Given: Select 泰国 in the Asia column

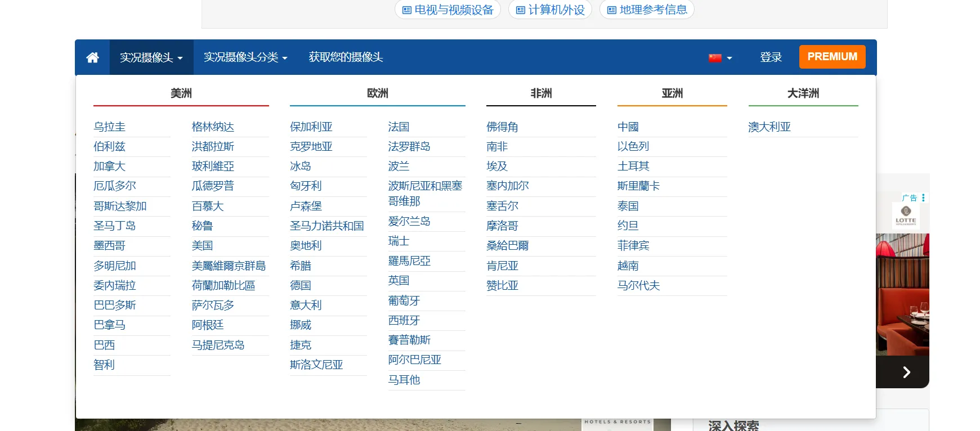Looking at the screenshot, I should click(628, 206).
